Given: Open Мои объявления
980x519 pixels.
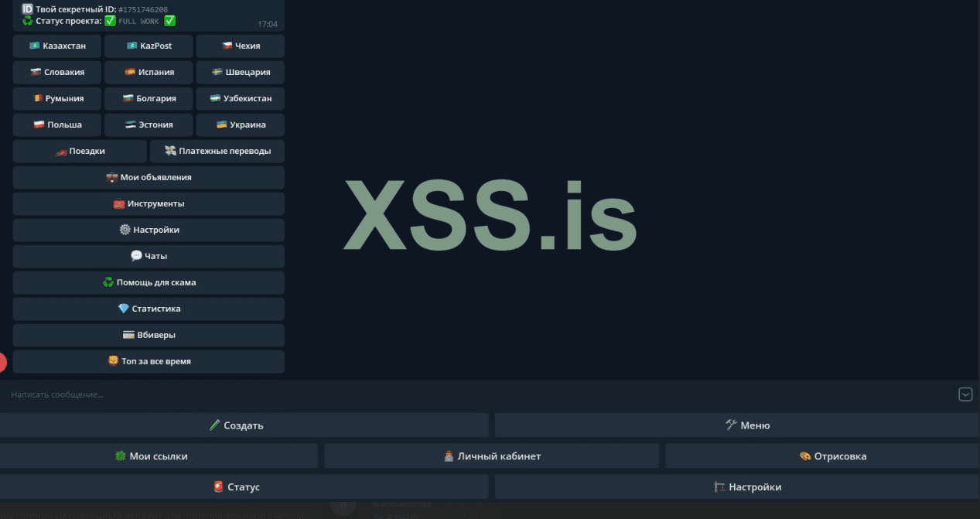Looking at the screenshot, I should [149, 177].
